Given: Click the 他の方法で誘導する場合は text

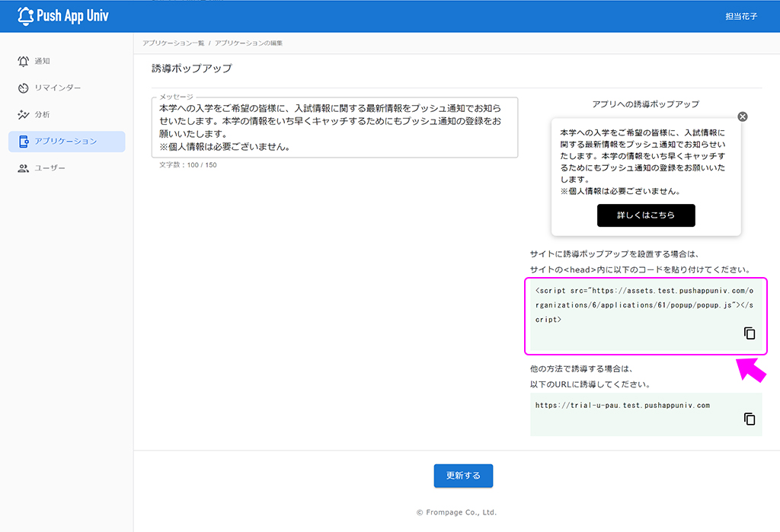Looking at the screenshot, I should pos(581,369).
